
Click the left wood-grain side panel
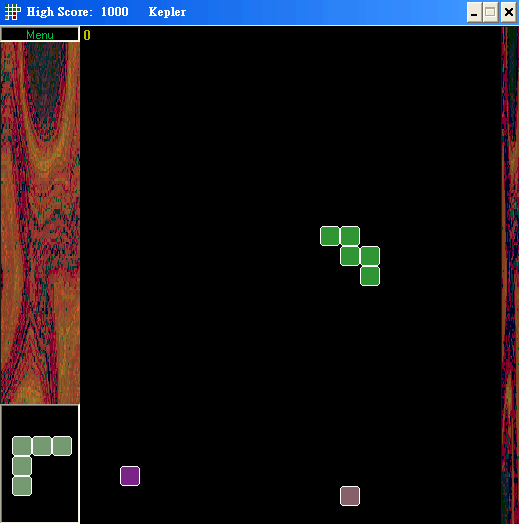[x=40, y=223]
